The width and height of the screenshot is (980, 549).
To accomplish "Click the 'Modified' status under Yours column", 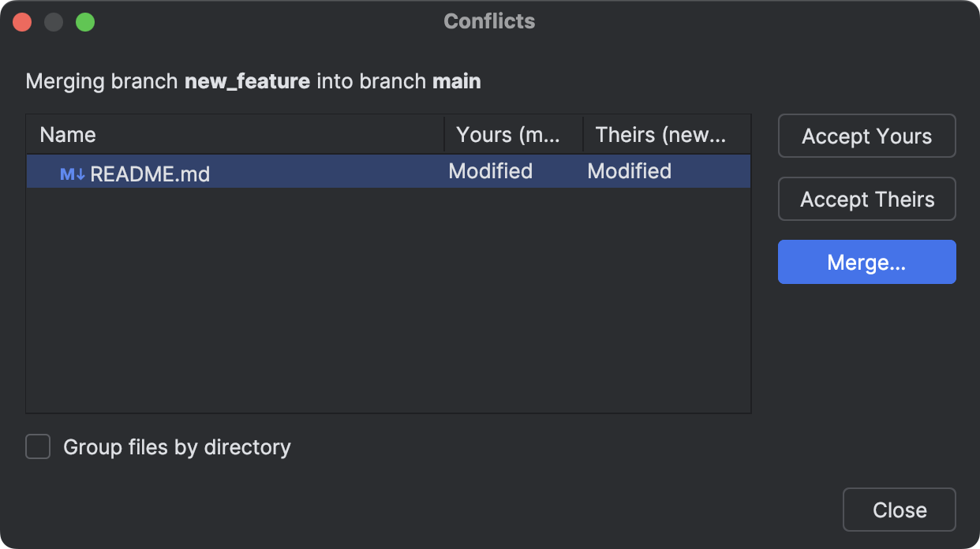I will point(490,171).
